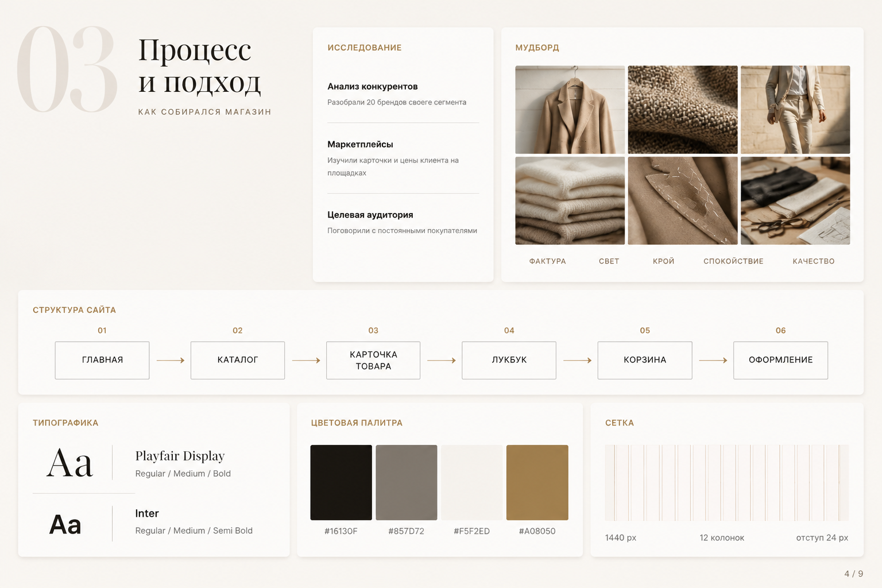Click the heading Процесс и подход

(199, 65)
